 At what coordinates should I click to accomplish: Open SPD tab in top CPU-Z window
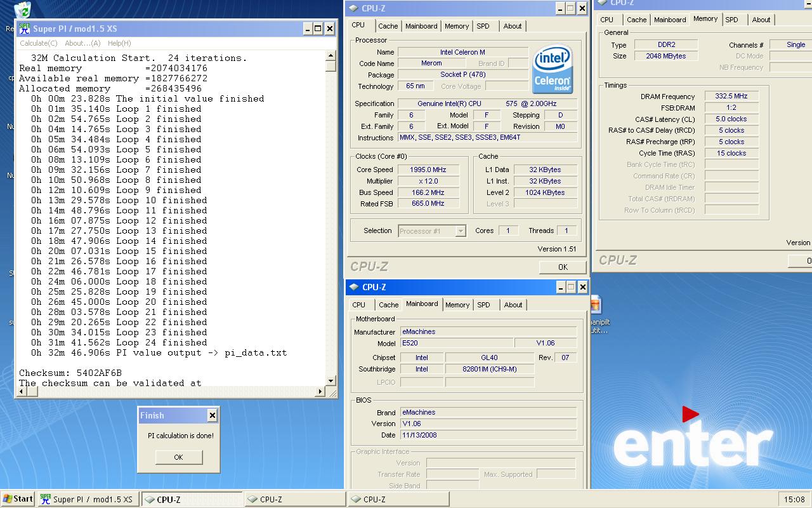[483, 26]
